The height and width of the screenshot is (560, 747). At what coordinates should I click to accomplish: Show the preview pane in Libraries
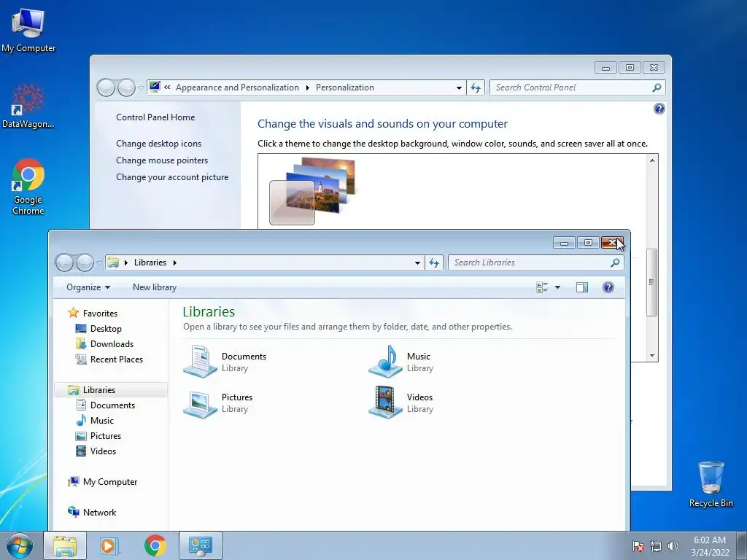[x=581, y=287]
